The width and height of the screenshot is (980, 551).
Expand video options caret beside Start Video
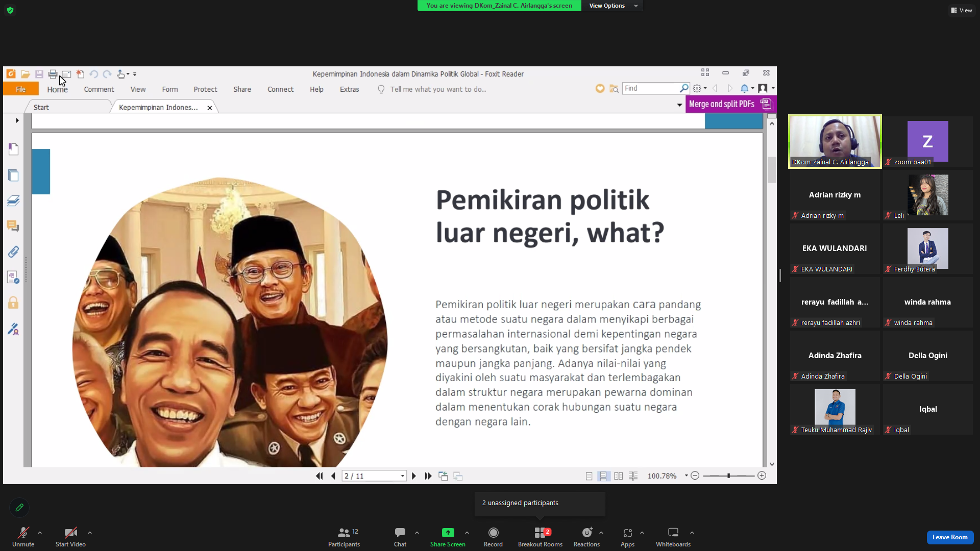tap(90, 533)
